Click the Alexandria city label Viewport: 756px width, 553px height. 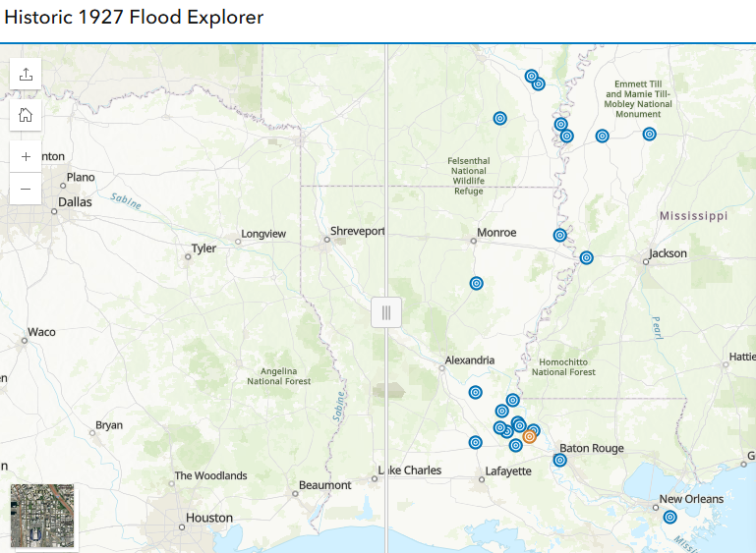470,360
